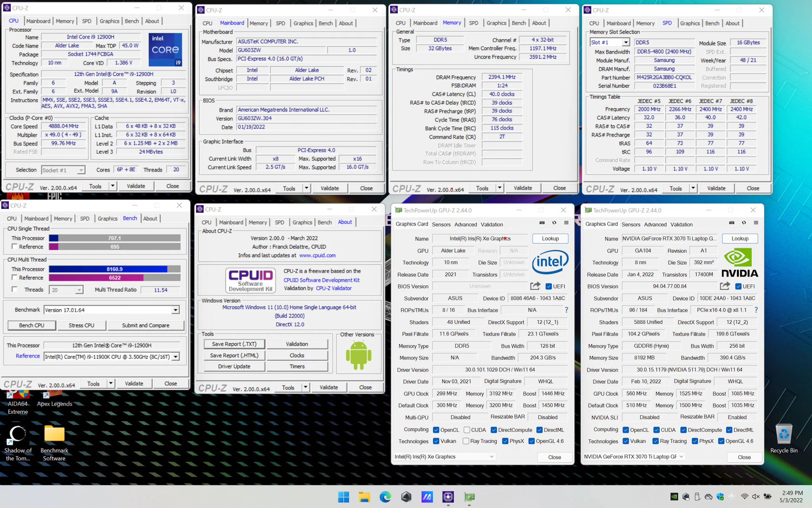812x508 pixels.
Task: Open the www.cpuid.com link
Action: [317, 255]
